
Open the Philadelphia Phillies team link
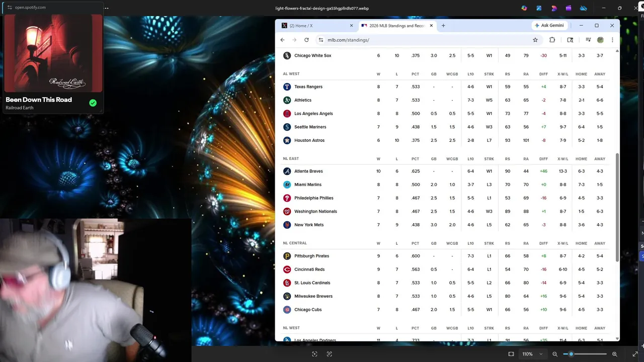[x=314, y=198]
